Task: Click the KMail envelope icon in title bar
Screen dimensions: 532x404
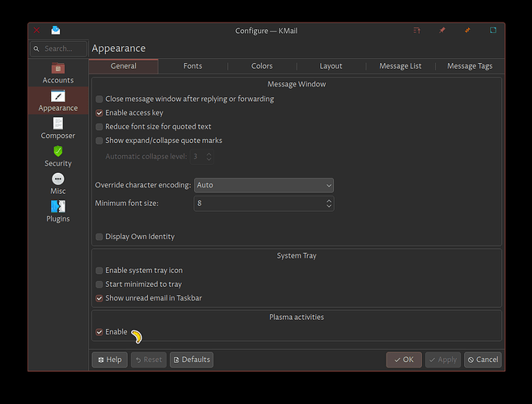Action: pyautogui.click(x=56, y=31)
